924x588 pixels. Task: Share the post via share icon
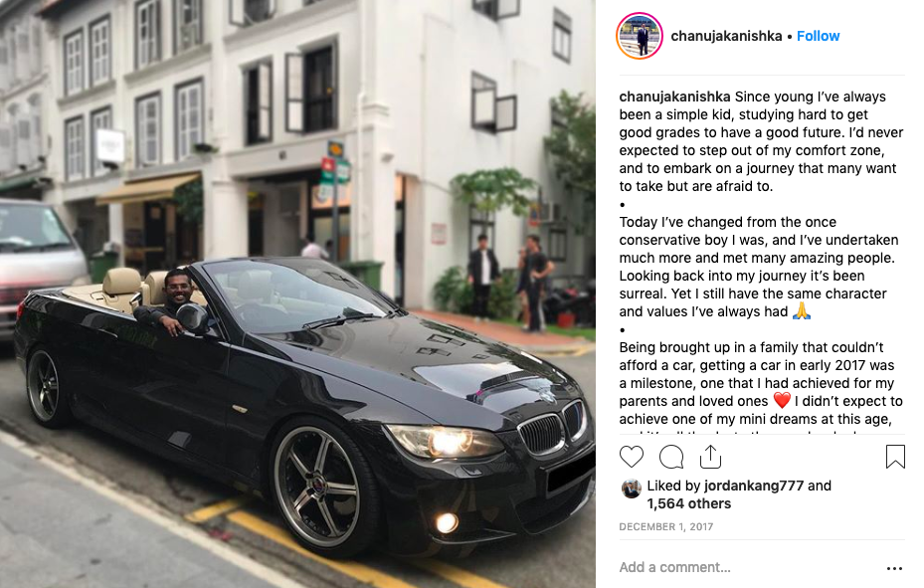point(711,457)
